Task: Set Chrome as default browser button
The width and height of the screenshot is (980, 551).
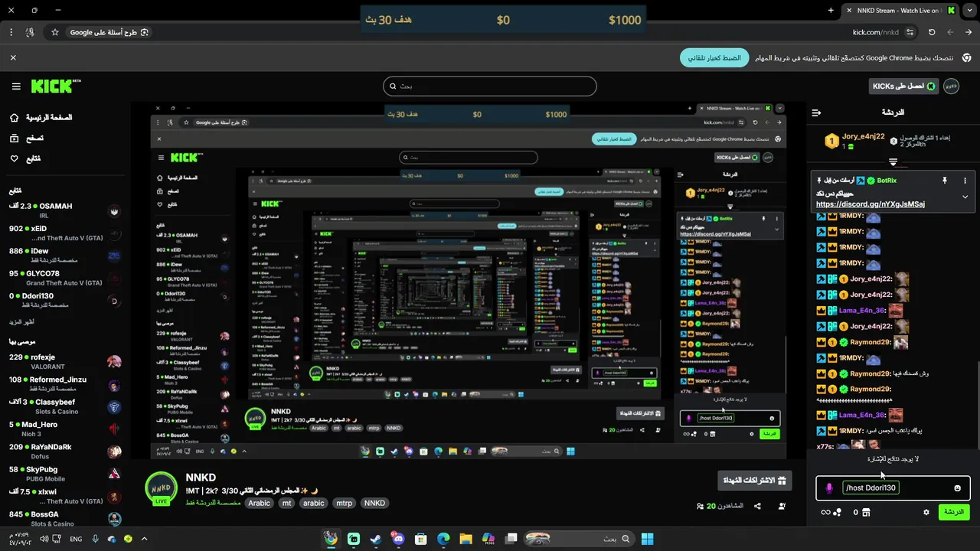Action: coord(715,57)
